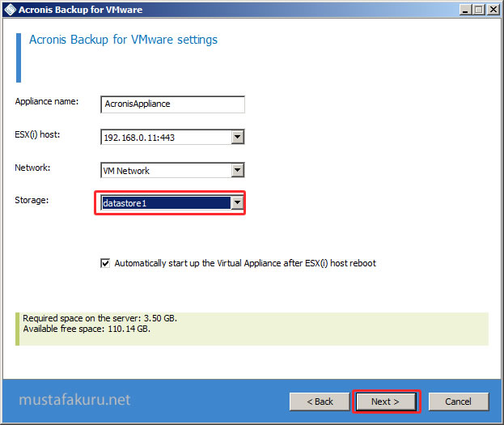Expand the Network dropdown arrow
Screen dimensions: 504x425
[238, 170]
